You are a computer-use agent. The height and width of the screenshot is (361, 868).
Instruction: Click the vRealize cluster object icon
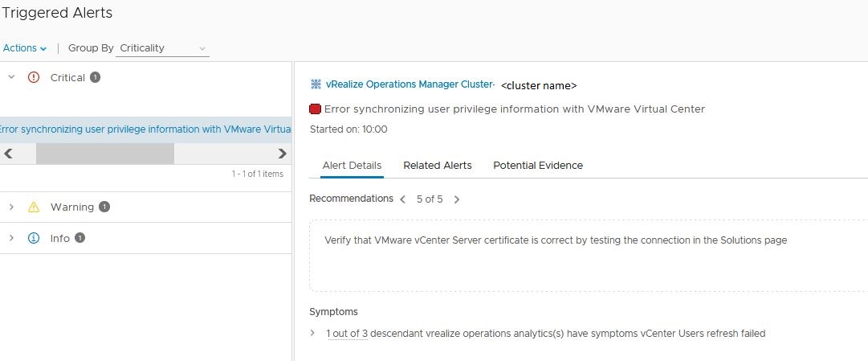316,84
